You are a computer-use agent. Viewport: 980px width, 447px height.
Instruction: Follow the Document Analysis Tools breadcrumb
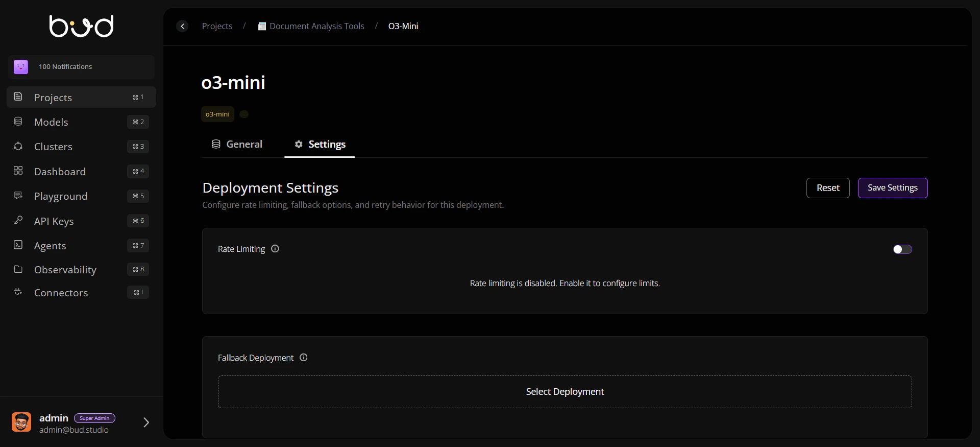click(317, 26)
